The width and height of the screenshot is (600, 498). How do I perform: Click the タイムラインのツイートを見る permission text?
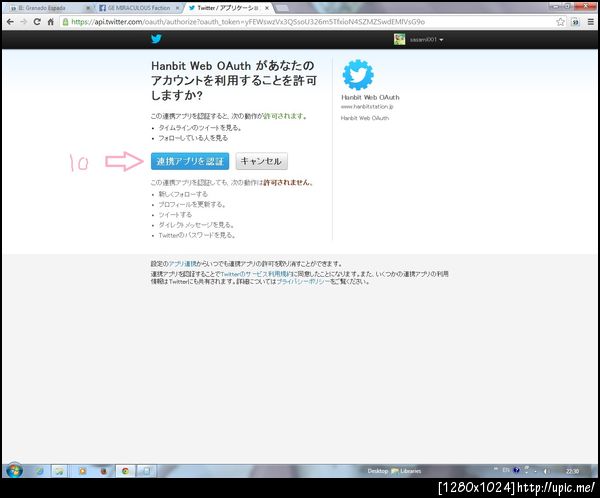click(200, 128)
